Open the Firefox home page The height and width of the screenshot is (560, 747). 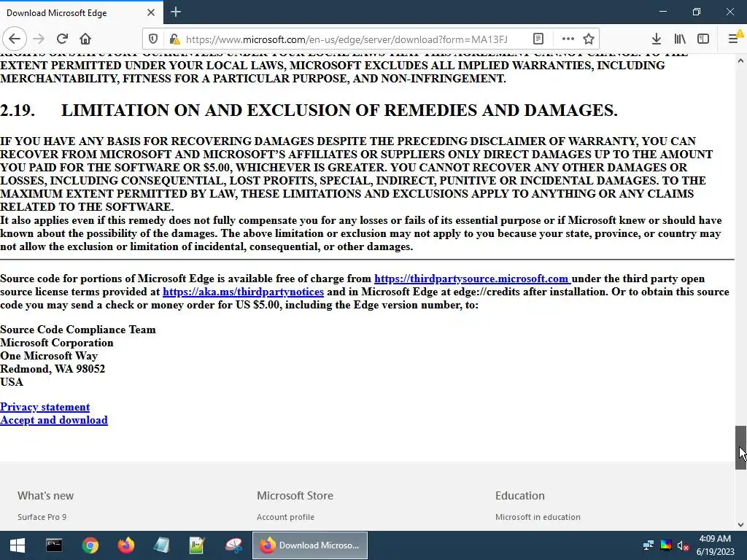85,39
